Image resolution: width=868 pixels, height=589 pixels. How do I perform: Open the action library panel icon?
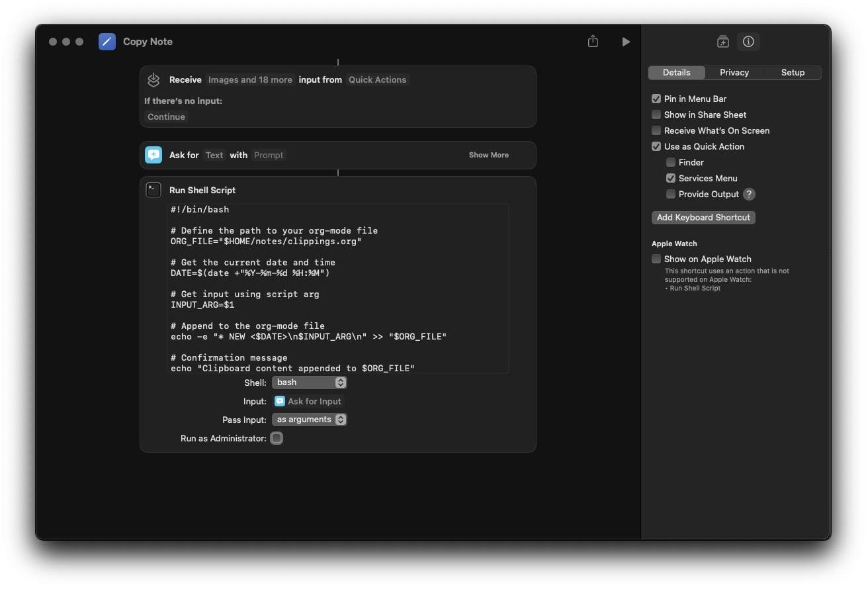[722, 42]
